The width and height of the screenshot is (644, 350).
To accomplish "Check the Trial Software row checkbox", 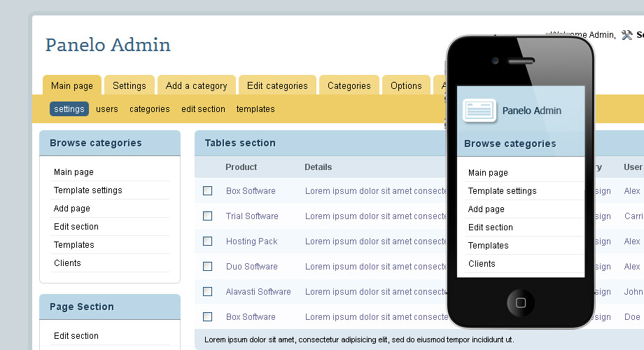I will click(x=207, y=216).
